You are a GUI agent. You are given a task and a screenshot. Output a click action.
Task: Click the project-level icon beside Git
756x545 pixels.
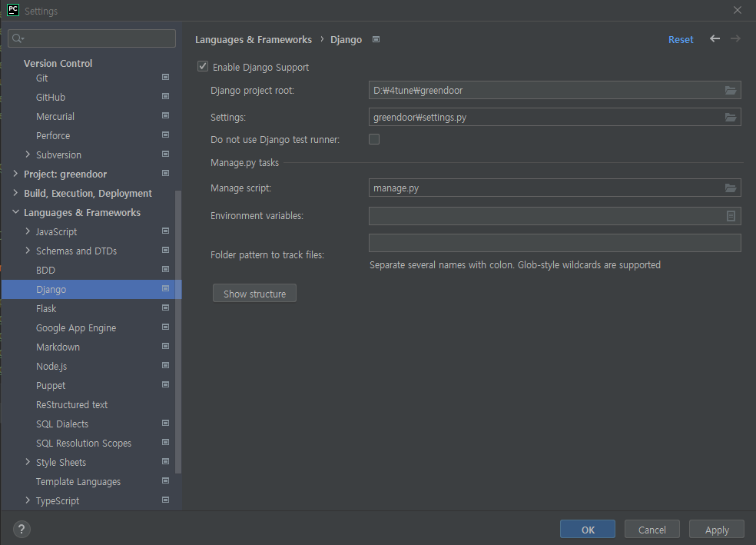[165, 77]
